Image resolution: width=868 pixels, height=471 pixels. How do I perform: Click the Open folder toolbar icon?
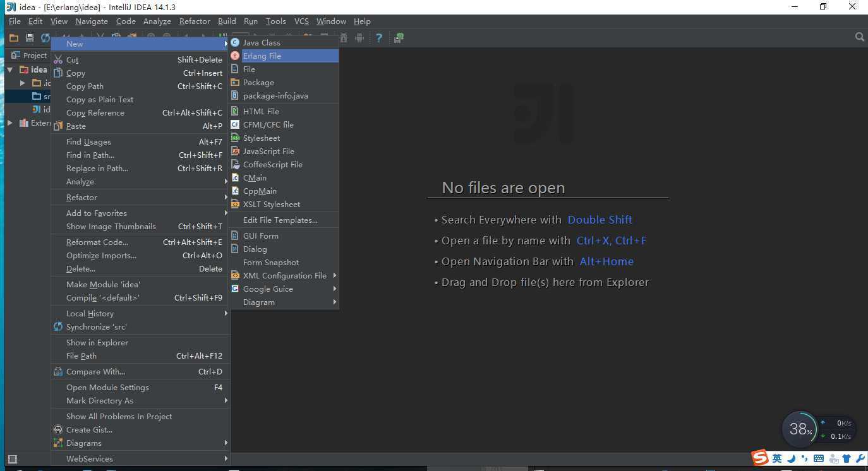tap(13, 38)
